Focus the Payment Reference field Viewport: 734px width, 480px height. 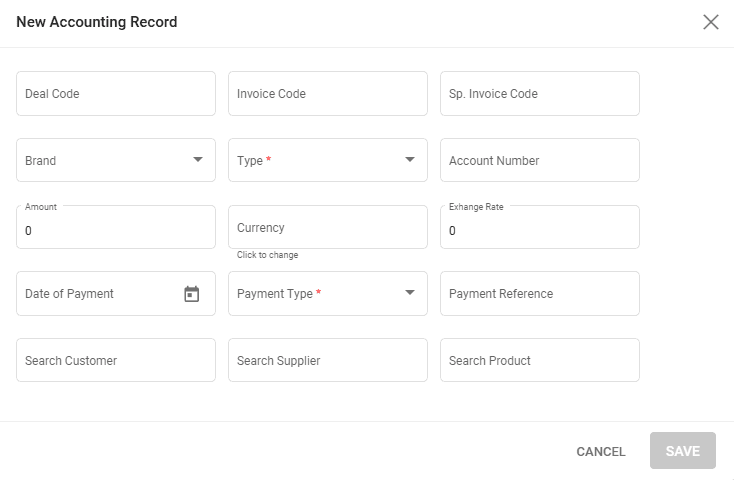540,294
